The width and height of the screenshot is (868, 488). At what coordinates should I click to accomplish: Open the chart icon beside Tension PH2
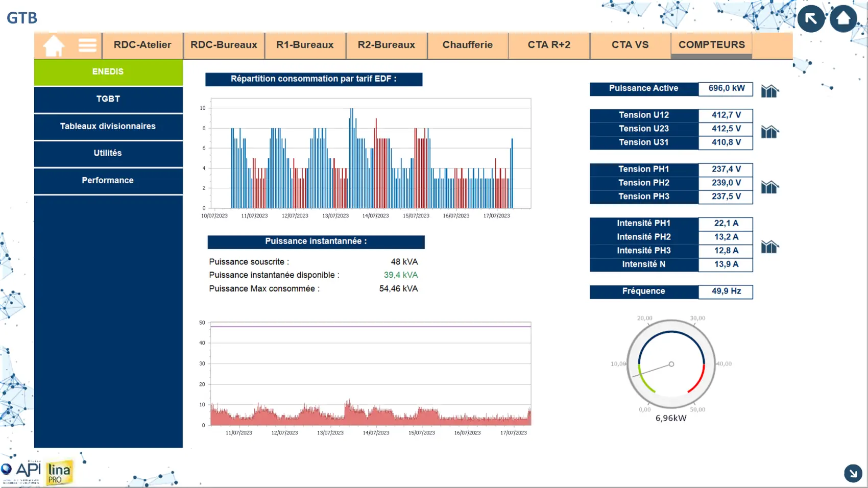pyautogui.click(x=769, y=187)
